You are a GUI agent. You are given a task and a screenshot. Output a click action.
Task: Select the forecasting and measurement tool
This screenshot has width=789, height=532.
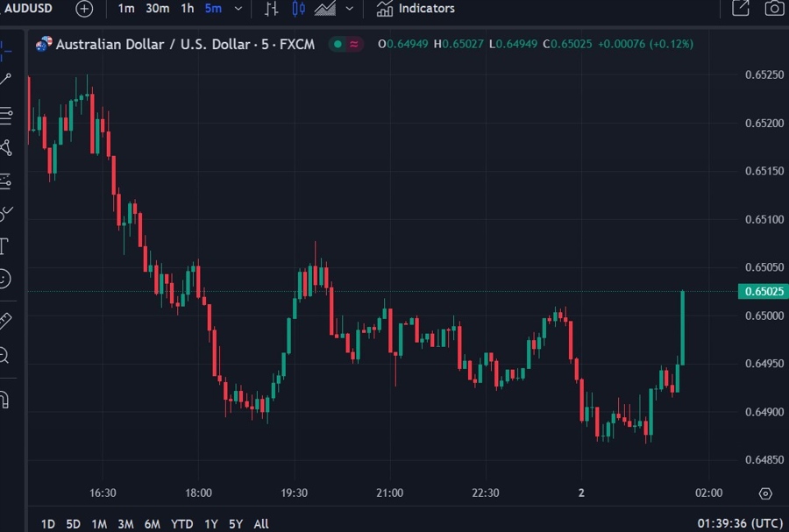tap(5, 181)
